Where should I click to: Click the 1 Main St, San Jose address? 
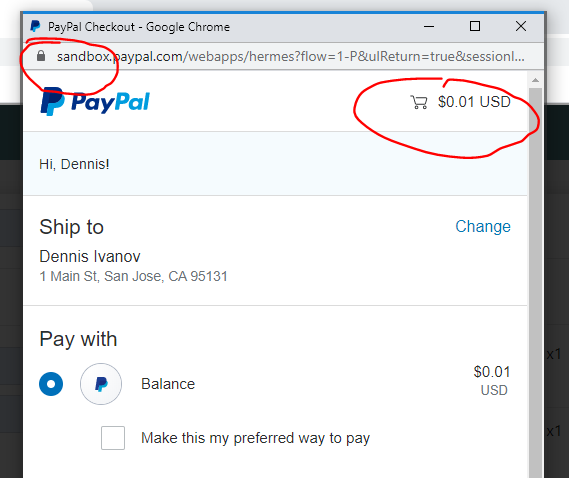pos(133,277)
